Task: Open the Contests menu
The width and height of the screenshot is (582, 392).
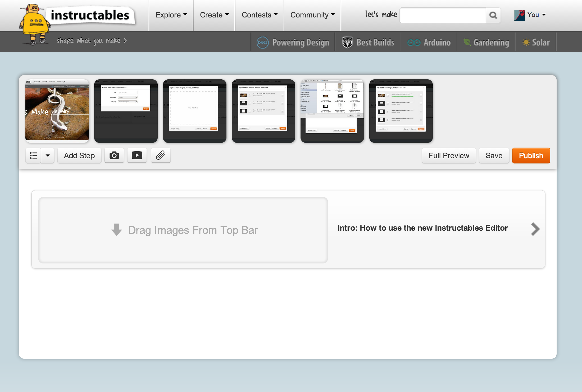Action: [259, 15]
